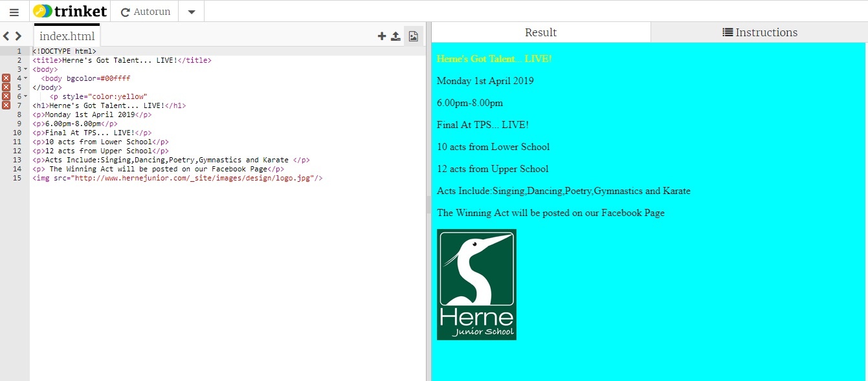Switch to the Instructions tab
The image size is (868, 381).
[x=759, y=32]
